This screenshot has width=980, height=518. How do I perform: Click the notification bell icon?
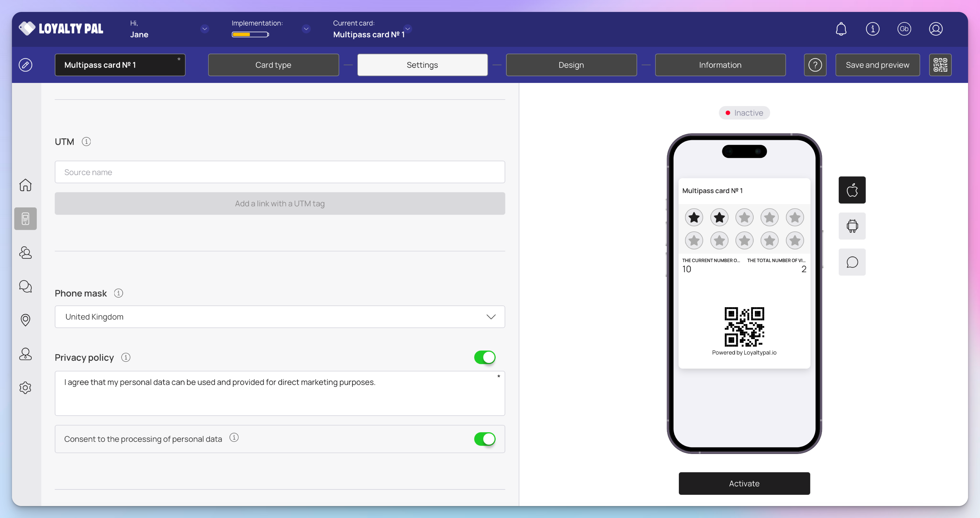(x=841, y=29)
